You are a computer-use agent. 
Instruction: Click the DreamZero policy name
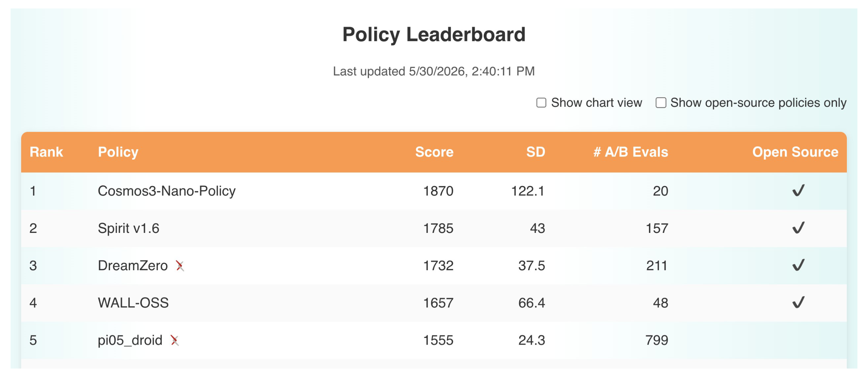(133, 266)
